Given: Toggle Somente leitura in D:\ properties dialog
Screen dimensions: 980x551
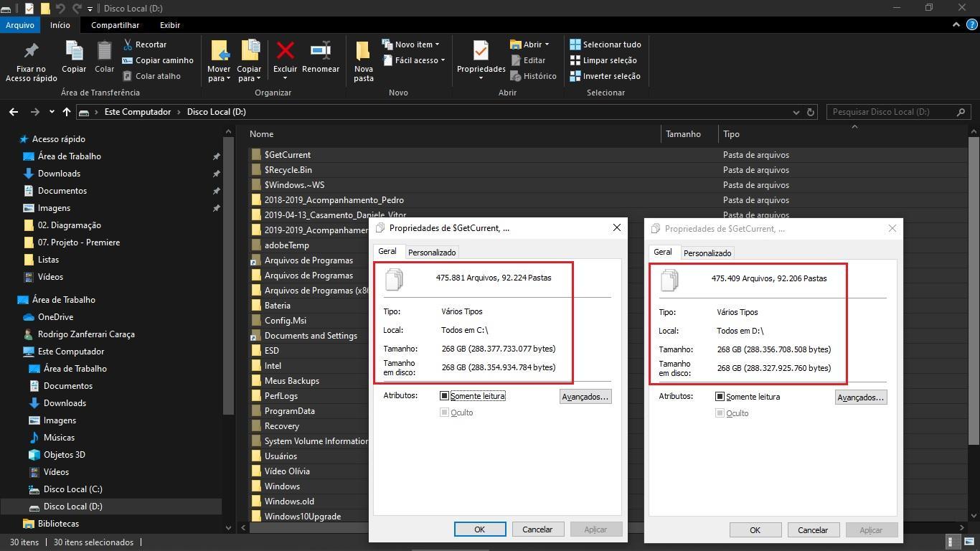Looking at the screenshot, I should point(720,397).
